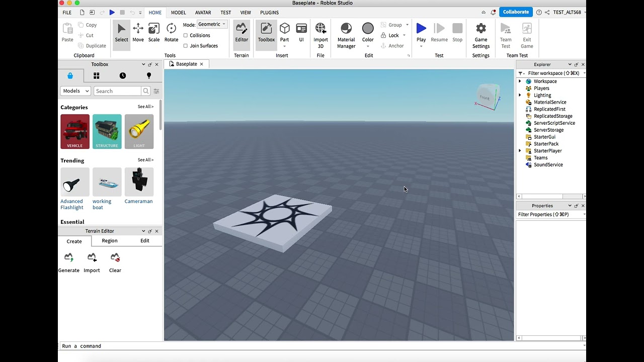
Task: Open the Models category dropdown
Action: (75, 91)
